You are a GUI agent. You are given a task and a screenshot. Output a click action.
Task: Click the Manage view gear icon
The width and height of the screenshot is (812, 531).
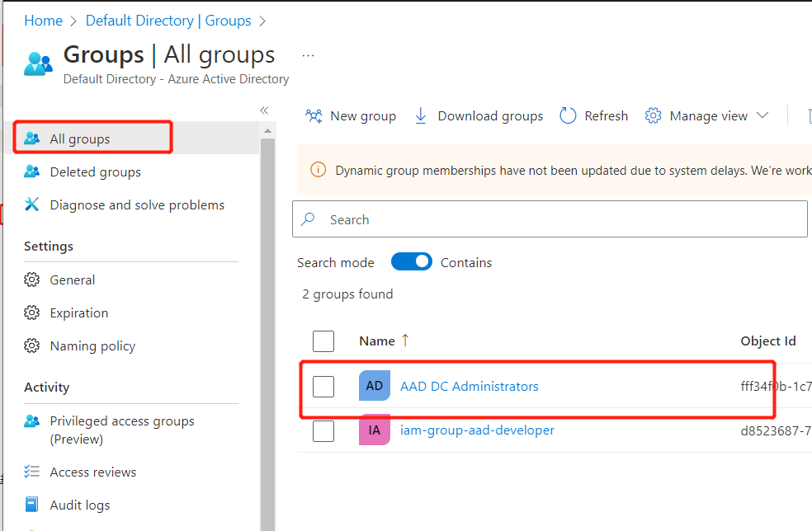(x=653, y=115)
